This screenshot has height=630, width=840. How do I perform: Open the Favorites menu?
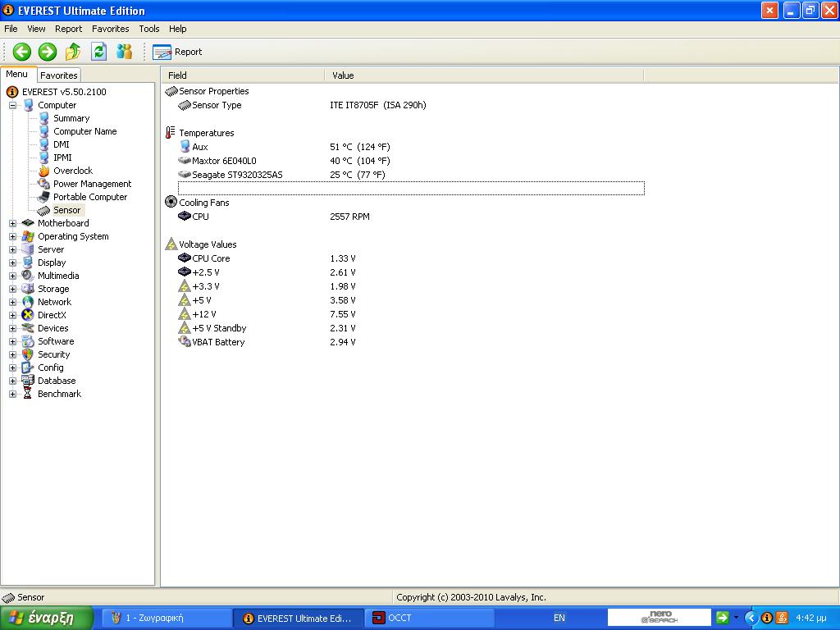[111, 29]
